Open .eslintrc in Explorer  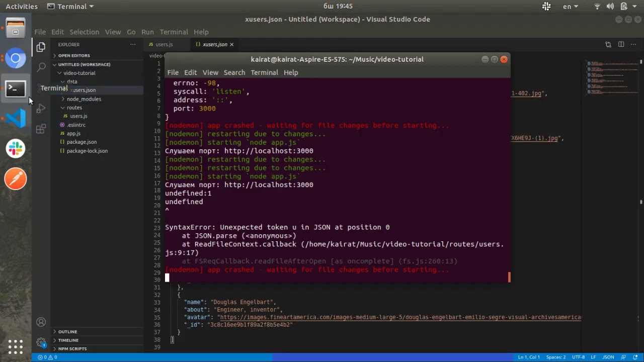click(x=76, y=125)
